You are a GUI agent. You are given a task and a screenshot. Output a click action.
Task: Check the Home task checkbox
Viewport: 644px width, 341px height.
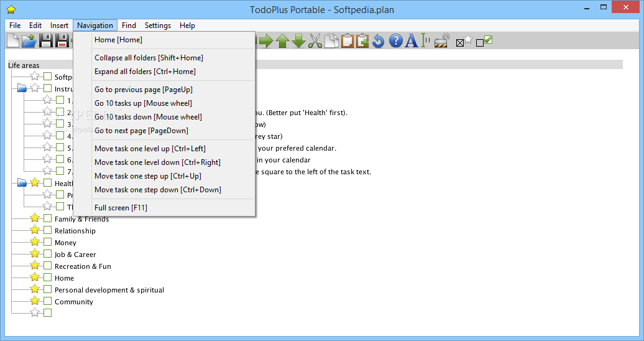tap(48, 278)
